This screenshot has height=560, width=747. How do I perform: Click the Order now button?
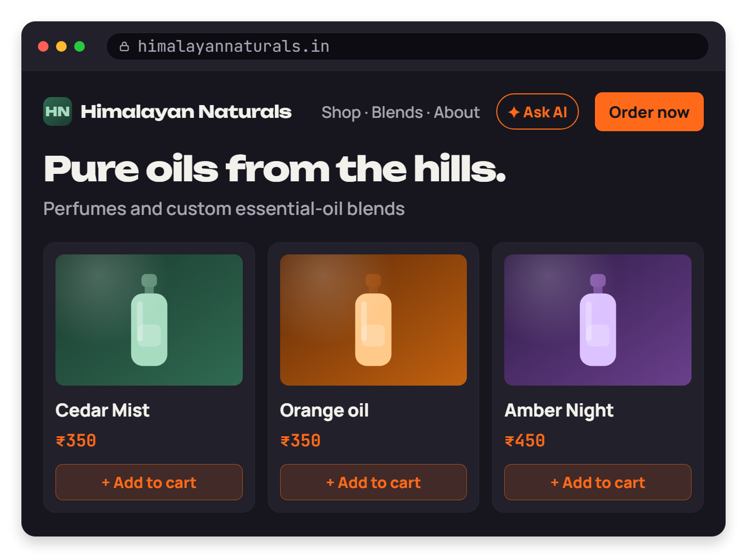(649, 111)
